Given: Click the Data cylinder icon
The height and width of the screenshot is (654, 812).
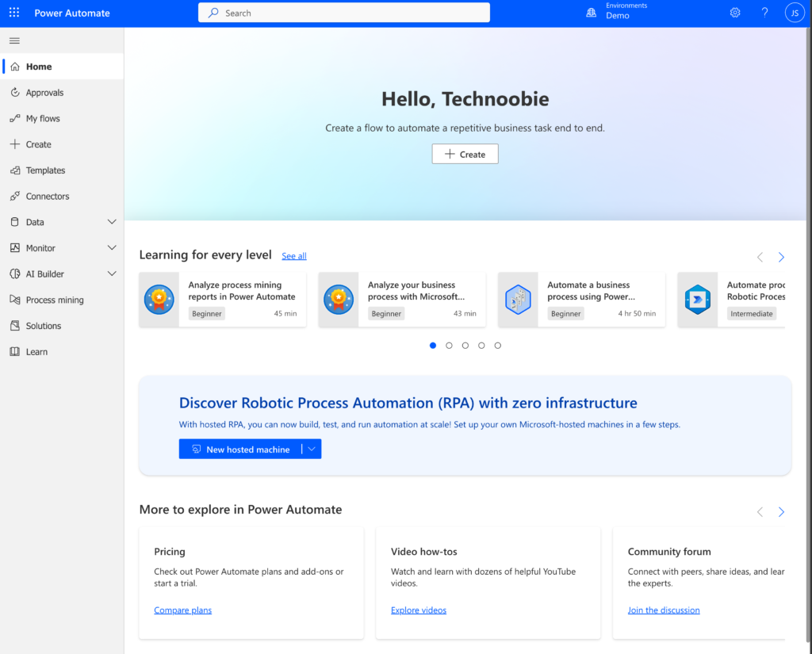Looking at the screenshot, I should tap(15, 222).
